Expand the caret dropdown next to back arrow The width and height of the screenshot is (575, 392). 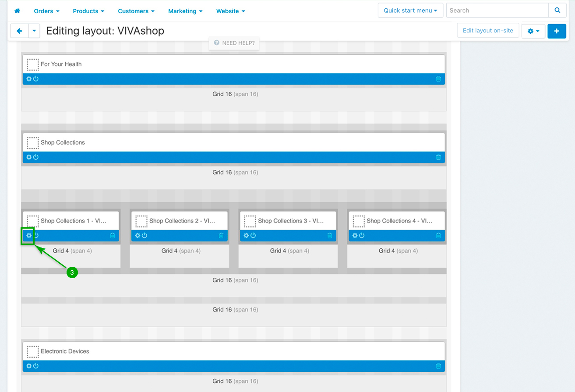34,31
